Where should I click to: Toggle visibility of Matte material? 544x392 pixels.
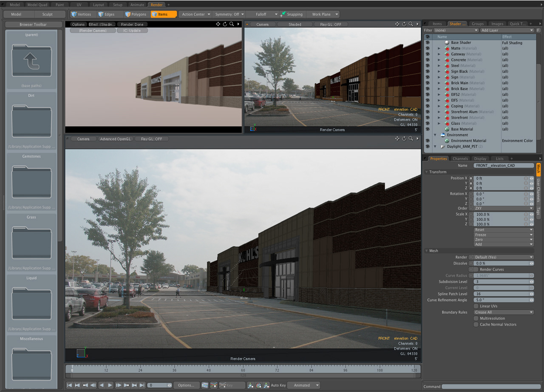click(x=428, y=48)
